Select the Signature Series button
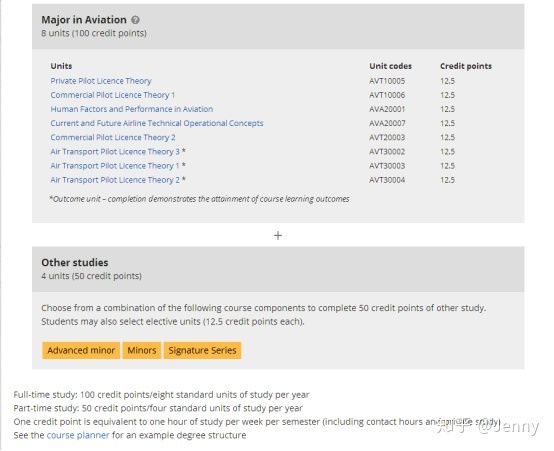 pyautogui.click(x=202, y=350)
